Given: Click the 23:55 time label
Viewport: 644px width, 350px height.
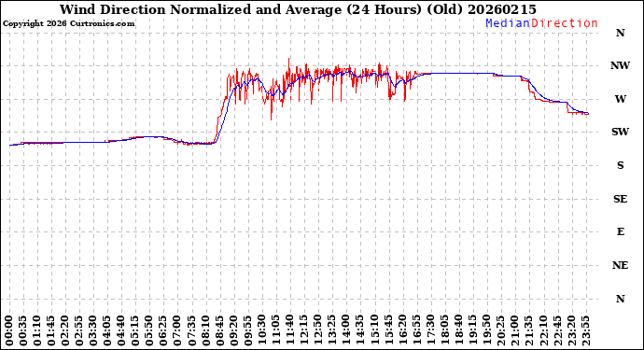Looking at the screenshot, I should coord(585,330).
